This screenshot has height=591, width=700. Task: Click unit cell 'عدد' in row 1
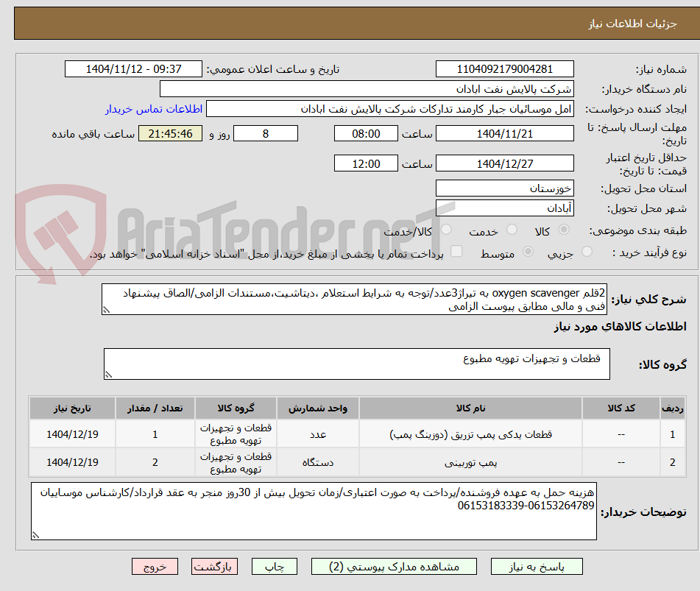tap(318, 434)
